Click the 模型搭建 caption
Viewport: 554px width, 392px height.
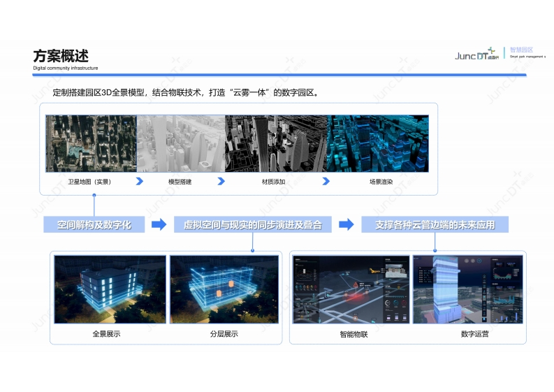(180, 182)
